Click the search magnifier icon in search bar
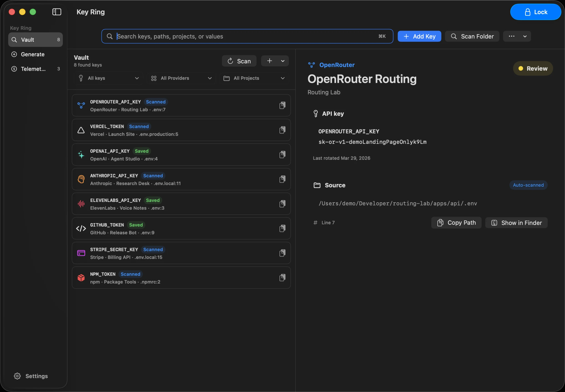 tap(109, 36)
